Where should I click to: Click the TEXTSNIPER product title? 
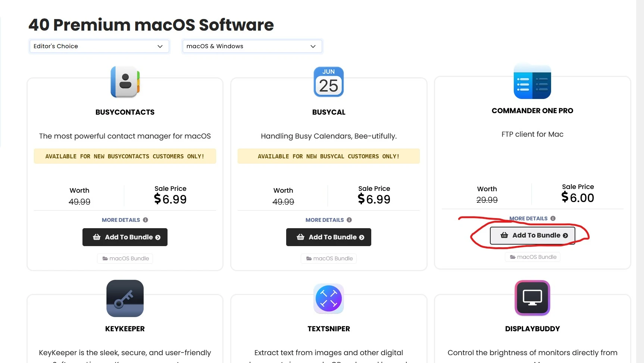329,329
